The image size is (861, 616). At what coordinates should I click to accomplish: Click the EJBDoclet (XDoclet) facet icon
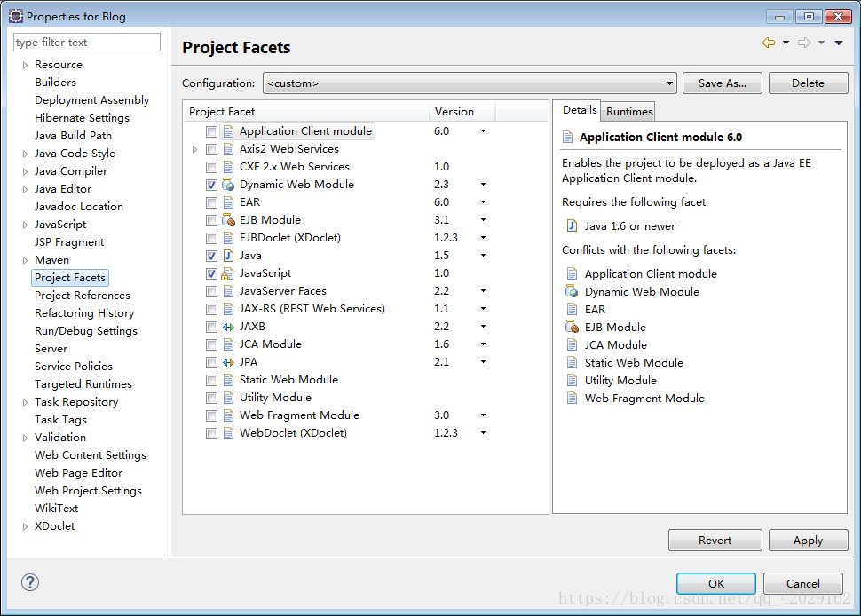click(x=228, y=238)
